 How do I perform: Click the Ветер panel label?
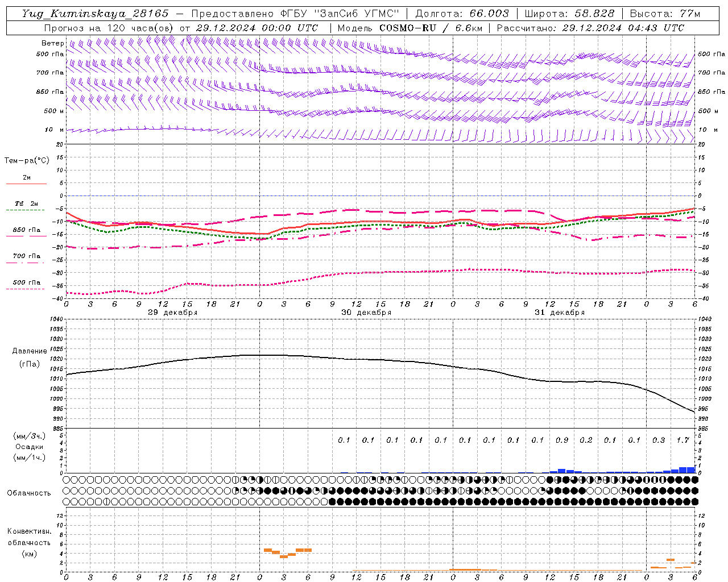click(x=53, y=43)
